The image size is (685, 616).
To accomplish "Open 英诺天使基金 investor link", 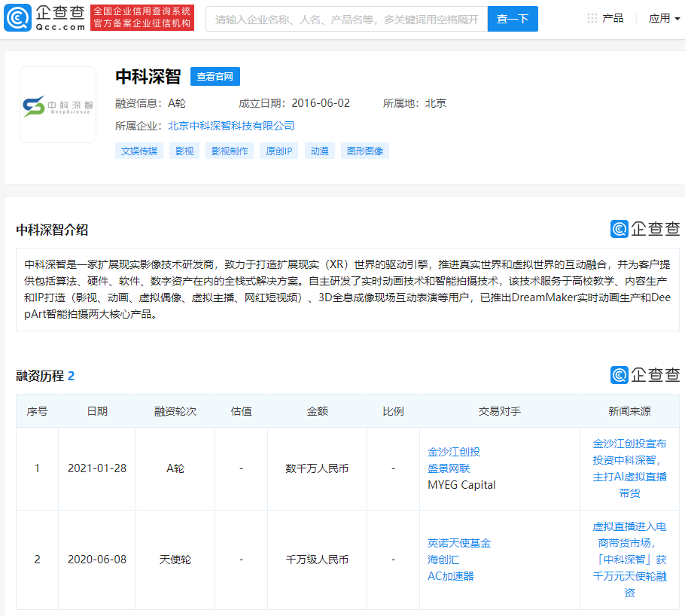I will click(x=459, y=543).
